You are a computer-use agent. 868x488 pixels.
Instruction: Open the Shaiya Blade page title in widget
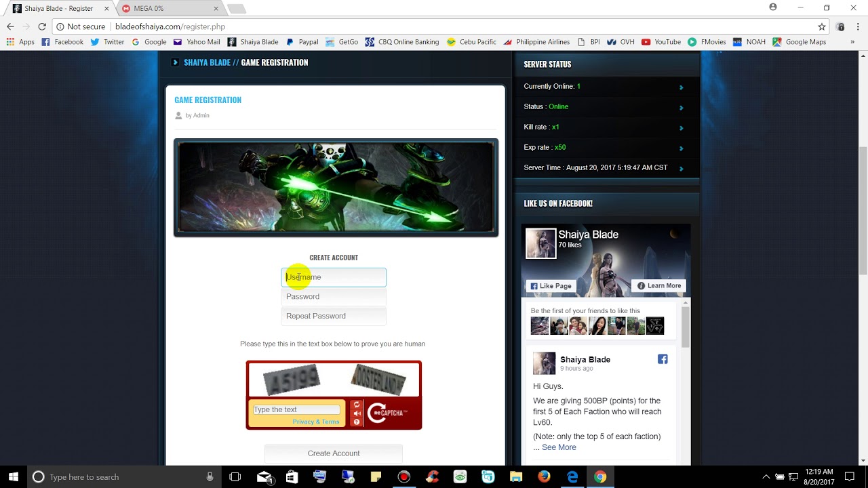click(588, 235)
